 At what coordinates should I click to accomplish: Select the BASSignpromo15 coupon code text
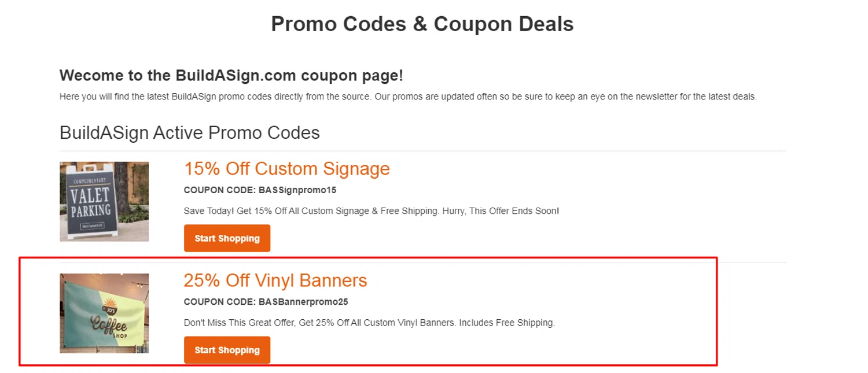[x=297, y=190]
